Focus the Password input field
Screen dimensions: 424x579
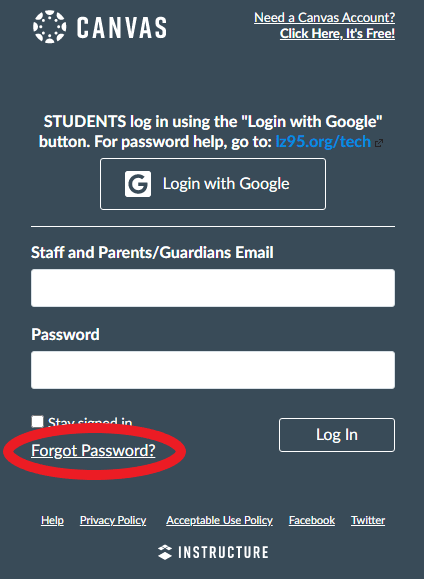213,370
